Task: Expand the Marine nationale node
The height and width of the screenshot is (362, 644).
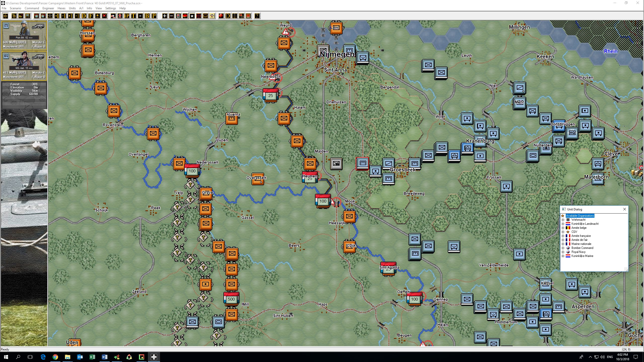Action: click(563, 244)
